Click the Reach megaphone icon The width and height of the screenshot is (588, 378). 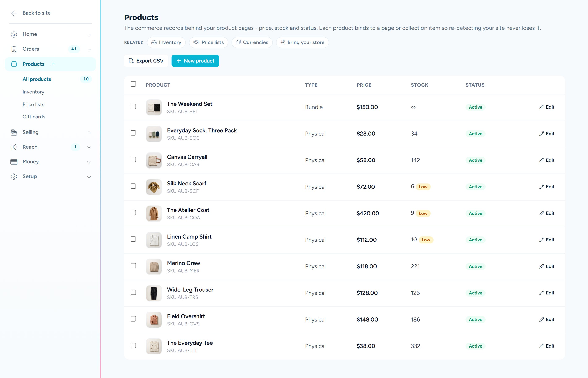tap(14, 147)
